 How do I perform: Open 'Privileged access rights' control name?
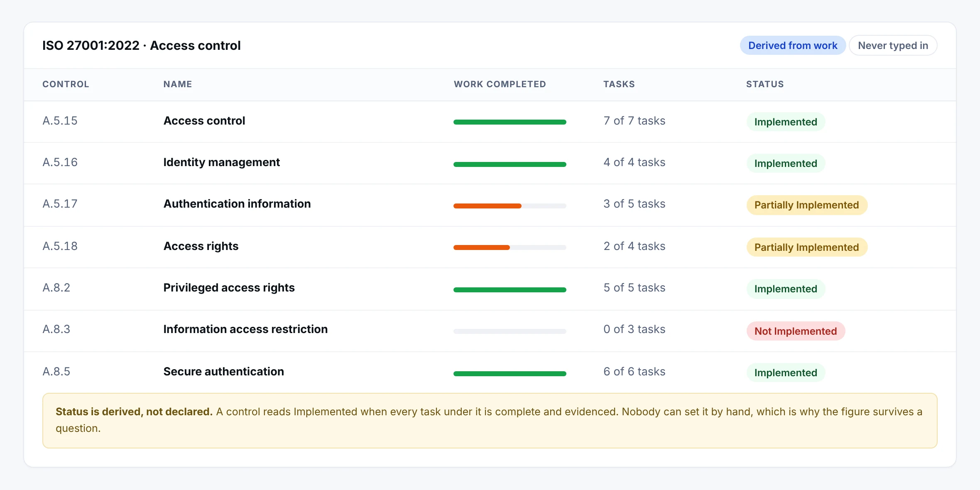229,288
